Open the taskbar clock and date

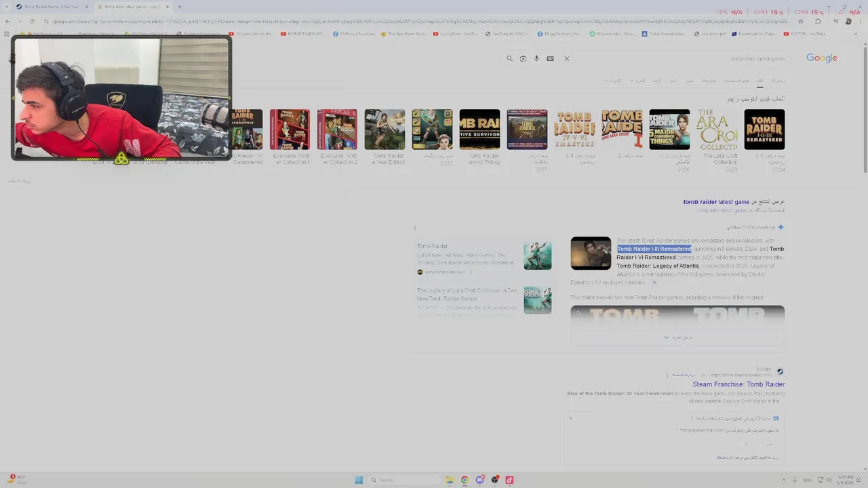(x=846, y=480)
